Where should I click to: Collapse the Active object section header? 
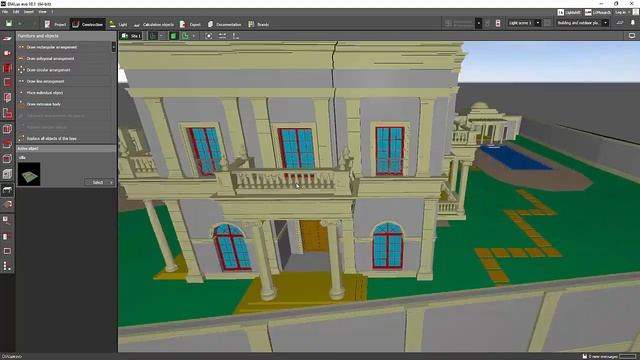click(66, 149)
